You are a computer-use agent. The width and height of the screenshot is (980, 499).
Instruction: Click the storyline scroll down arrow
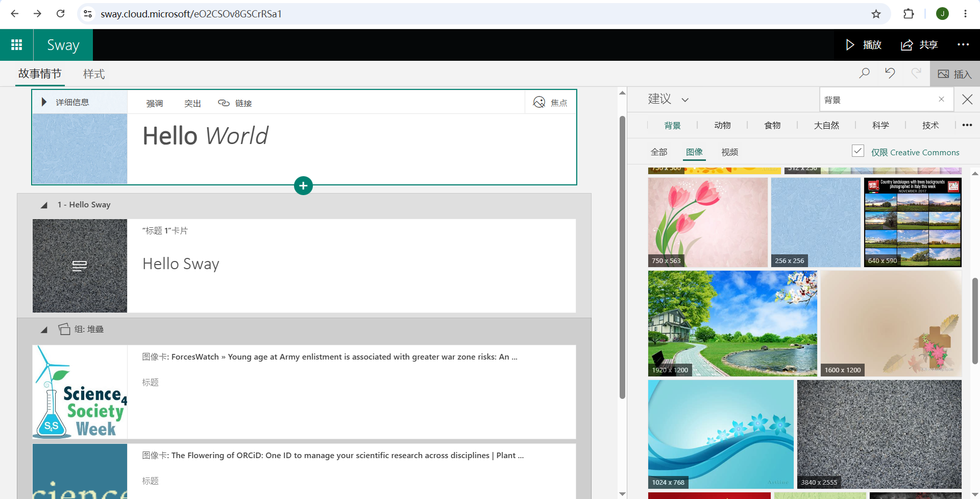pyautogui.click(x=622, y=494)
